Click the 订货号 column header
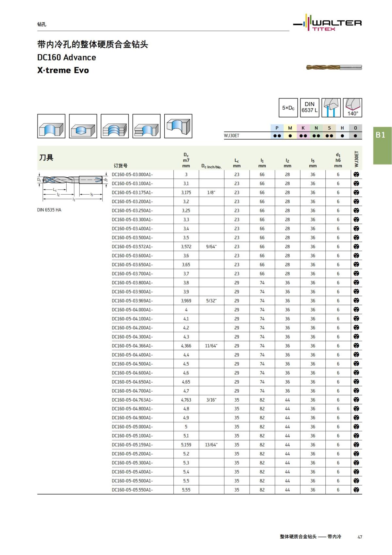 coord(121,166)
